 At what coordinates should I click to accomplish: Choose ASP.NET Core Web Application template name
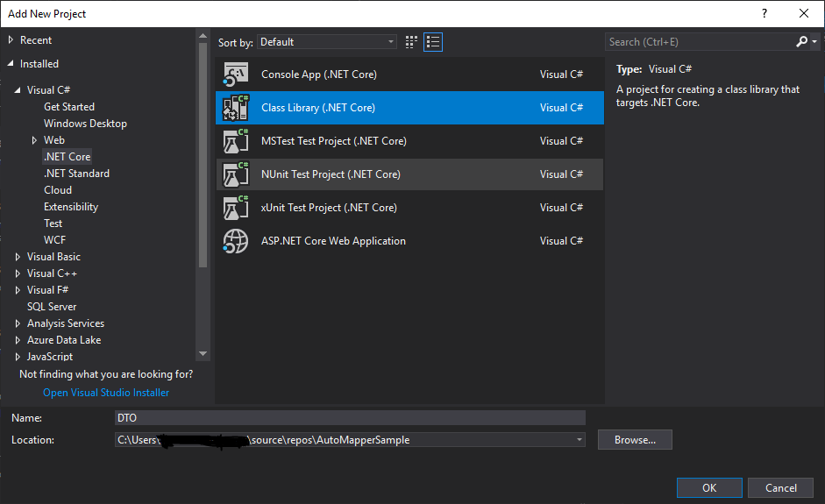[x=333, y=241]
